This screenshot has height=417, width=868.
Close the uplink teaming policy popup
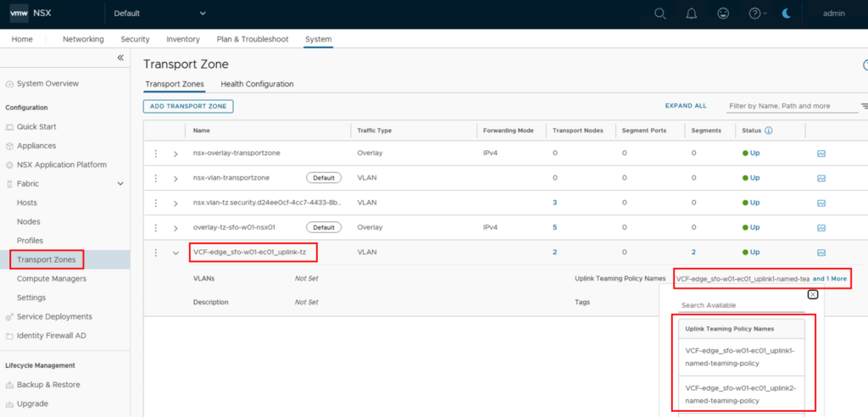coord(813,295)
